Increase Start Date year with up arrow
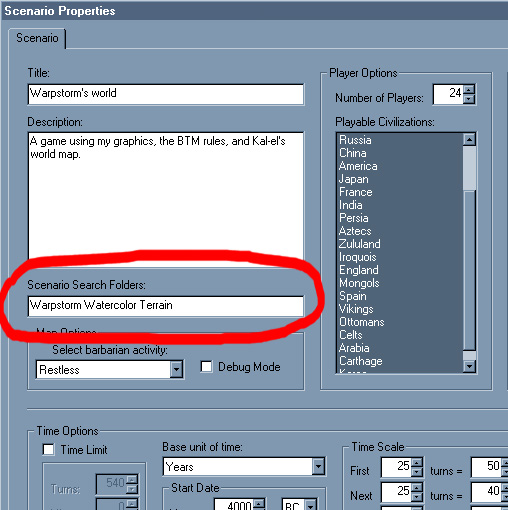 coord(259,504)
